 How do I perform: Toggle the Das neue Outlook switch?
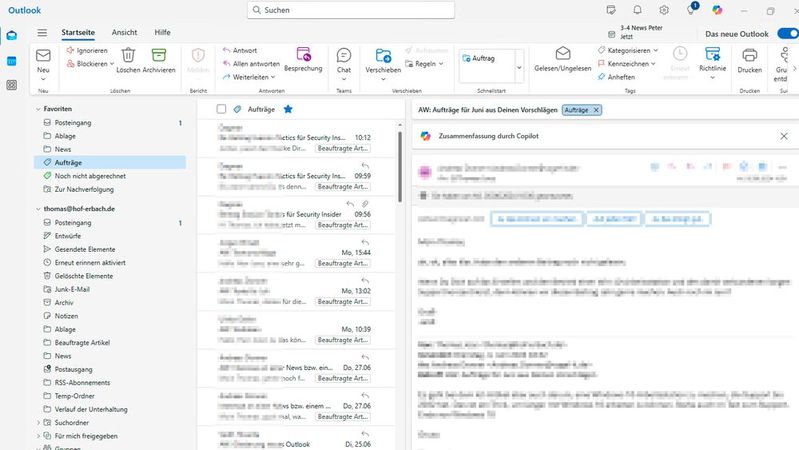pyautogui.click(x=788, y=34)
